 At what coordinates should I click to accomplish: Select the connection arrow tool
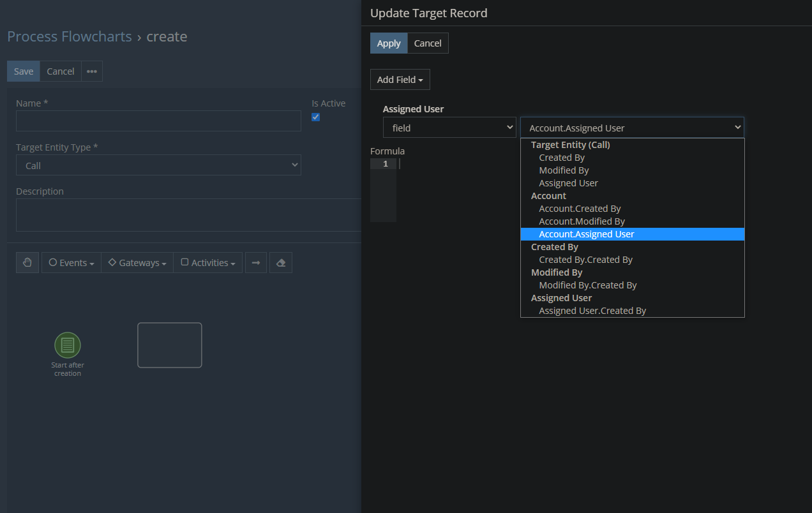(x=256, y=263)
